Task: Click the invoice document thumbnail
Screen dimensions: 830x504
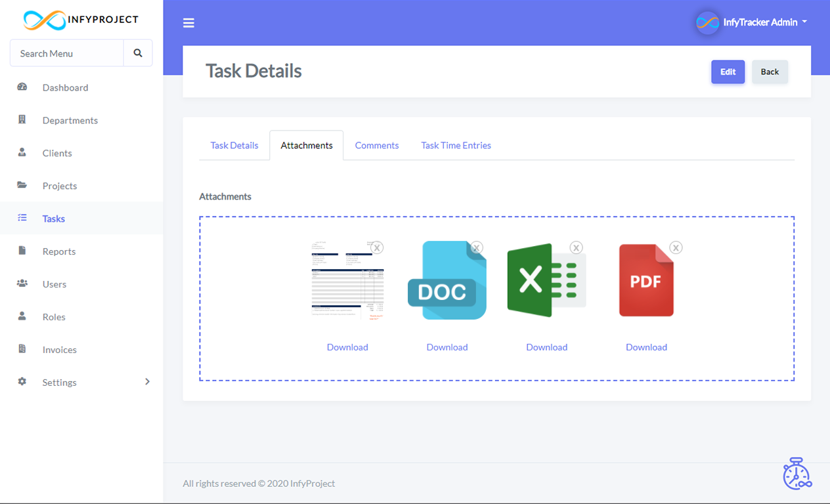Action: coord(347,280)
